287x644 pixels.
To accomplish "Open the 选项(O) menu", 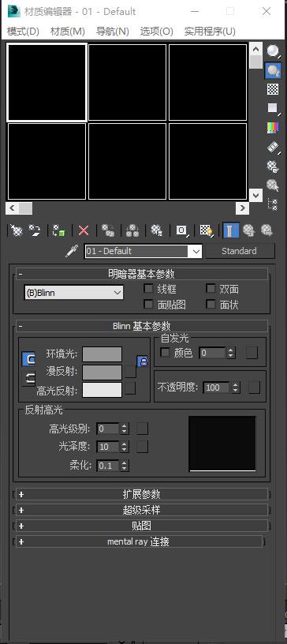I will point(156,32).
